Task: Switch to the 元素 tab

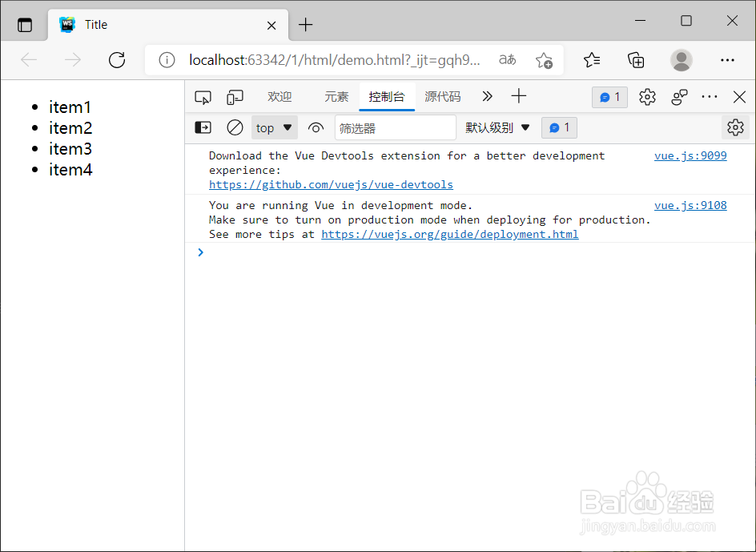Action: tap(336, 96)
